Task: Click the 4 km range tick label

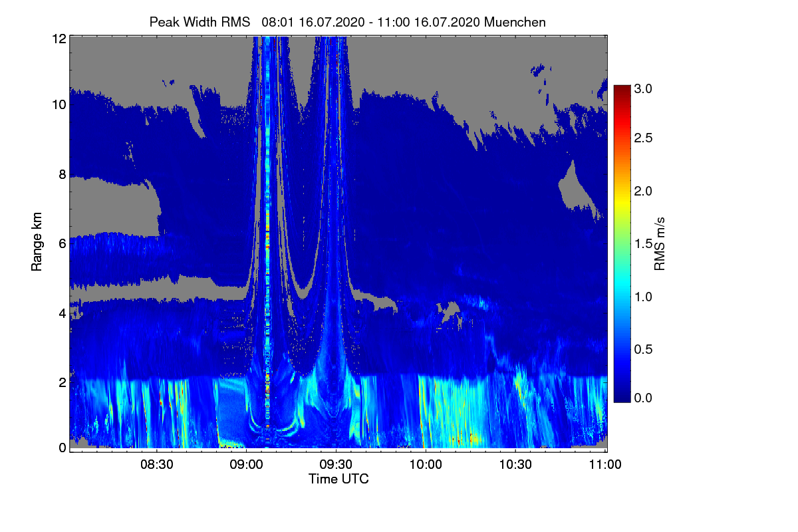Action: [62, 313]
